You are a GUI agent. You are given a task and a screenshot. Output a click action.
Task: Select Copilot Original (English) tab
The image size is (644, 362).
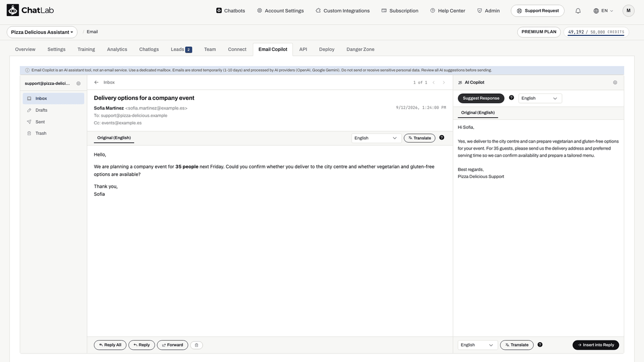(x=478, y=113)
